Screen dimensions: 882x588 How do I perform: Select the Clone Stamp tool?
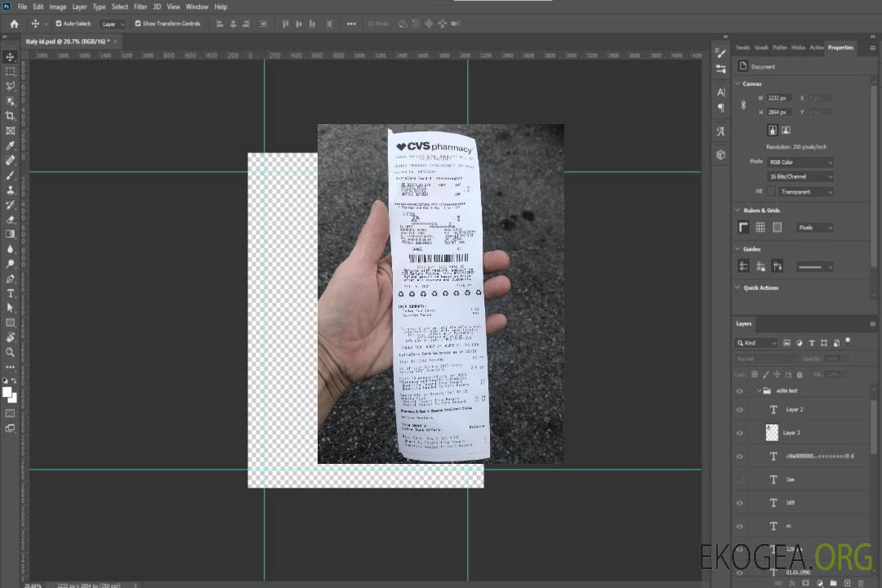pyautogui.click(x=10, y=190)
